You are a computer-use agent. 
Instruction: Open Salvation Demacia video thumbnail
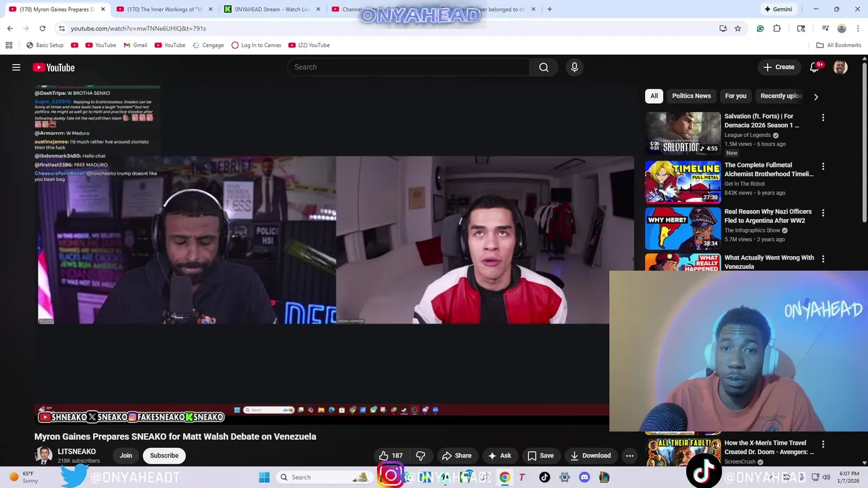tap(683, 133)
